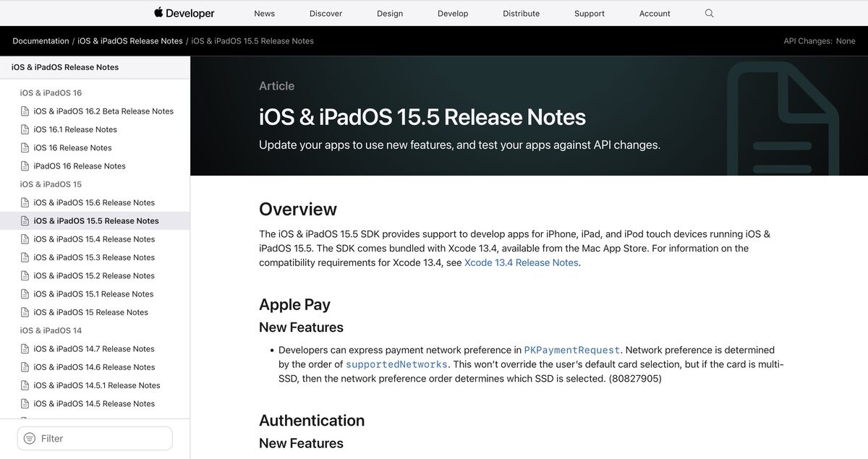
Task: Open the Design menu item
Action: pos(390,14)
